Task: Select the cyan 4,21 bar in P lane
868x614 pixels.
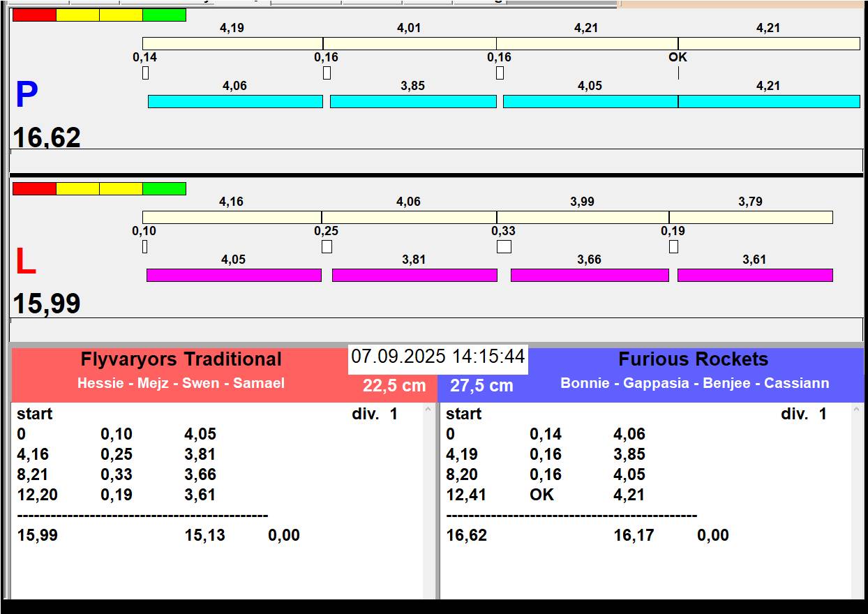Action: (x=769, y=101)
